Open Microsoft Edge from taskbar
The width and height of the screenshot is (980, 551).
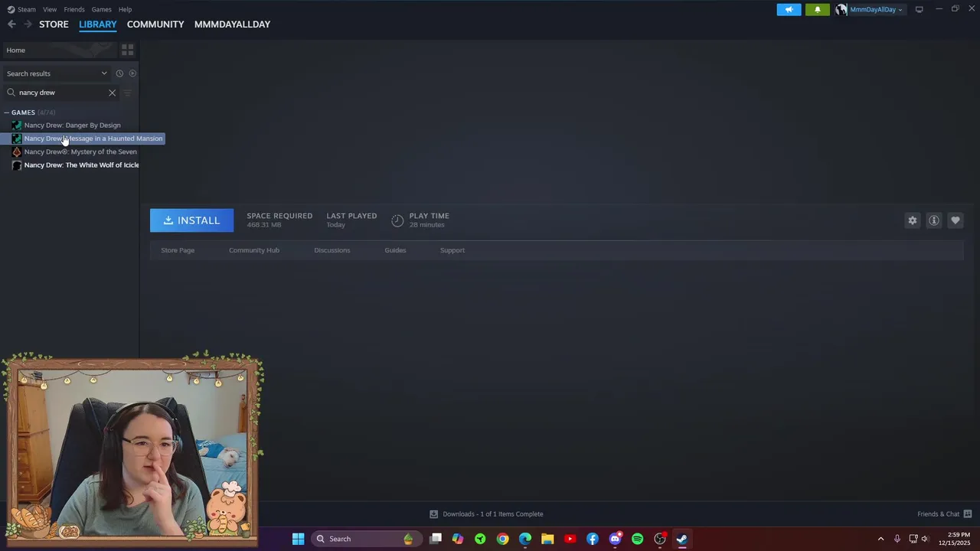point(525,539)
